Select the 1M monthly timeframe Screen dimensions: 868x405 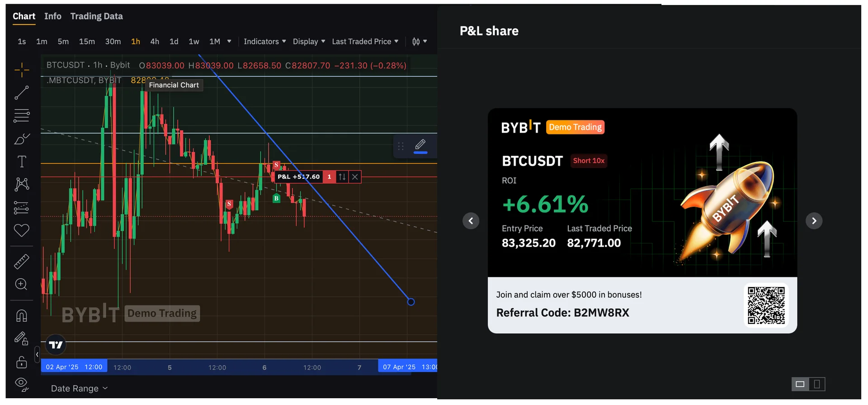click(215, 42)
